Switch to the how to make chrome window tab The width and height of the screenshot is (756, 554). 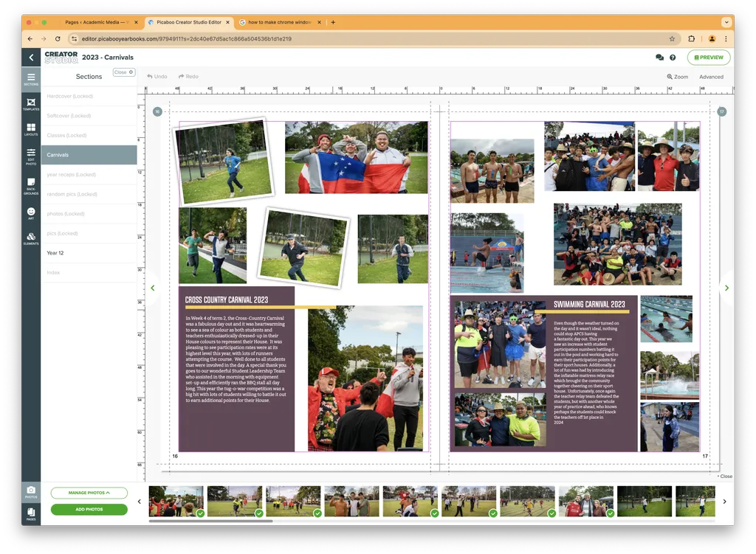click(280, 22)
